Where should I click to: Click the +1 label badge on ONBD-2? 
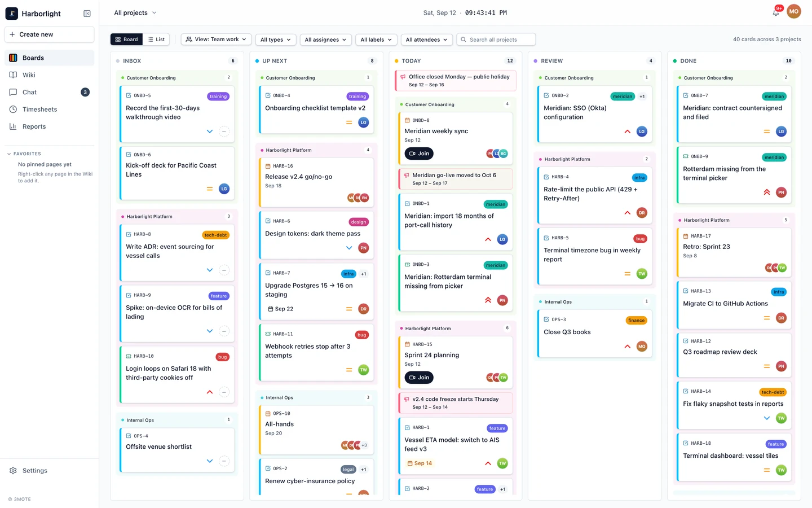pos(642,97)
